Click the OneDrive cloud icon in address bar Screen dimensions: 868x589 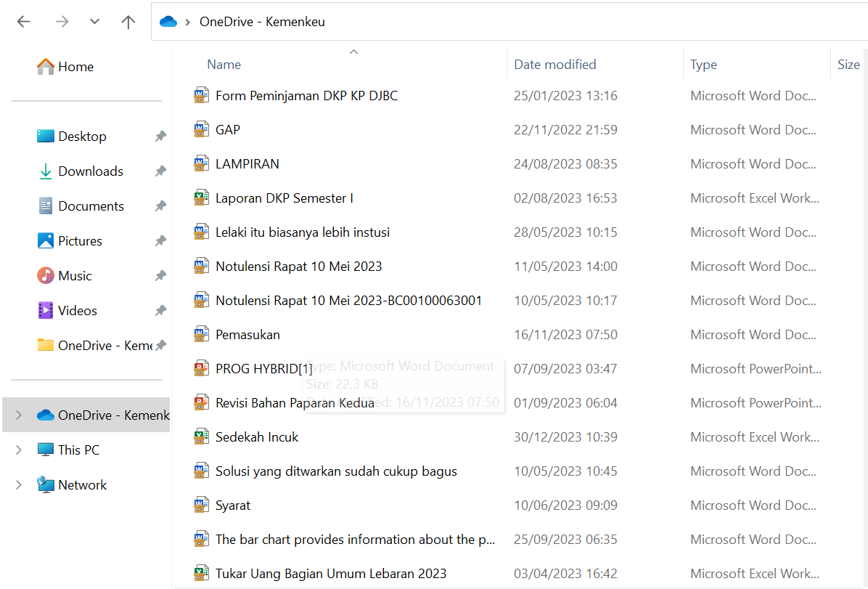(x=168, y=22)
